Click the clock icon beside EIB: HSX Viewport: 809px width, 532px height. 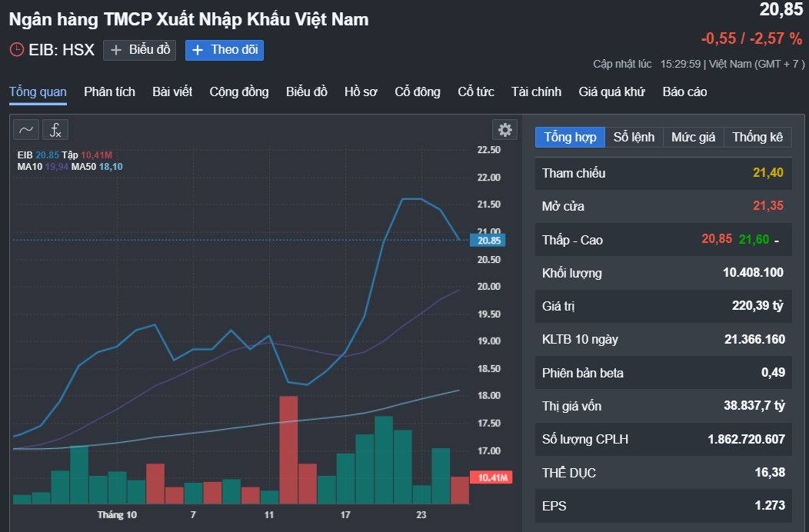[17, 50]
